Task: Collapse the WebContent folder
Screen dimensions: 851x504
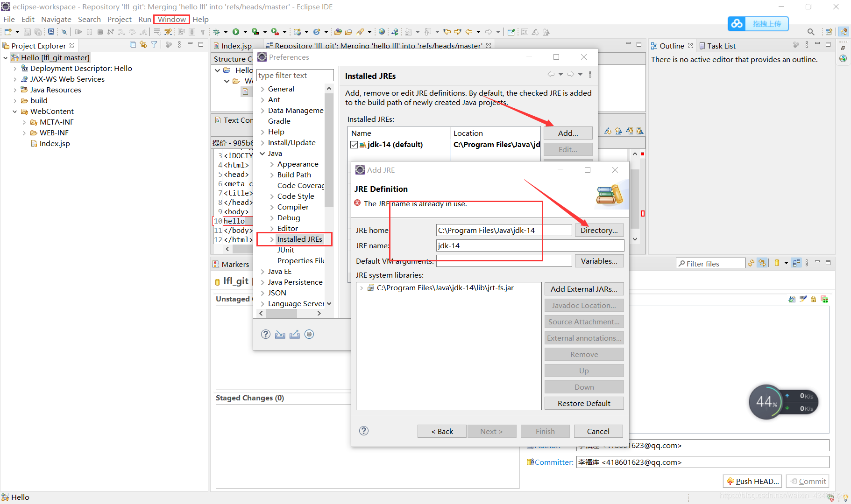Action: (x=15, y=112)
